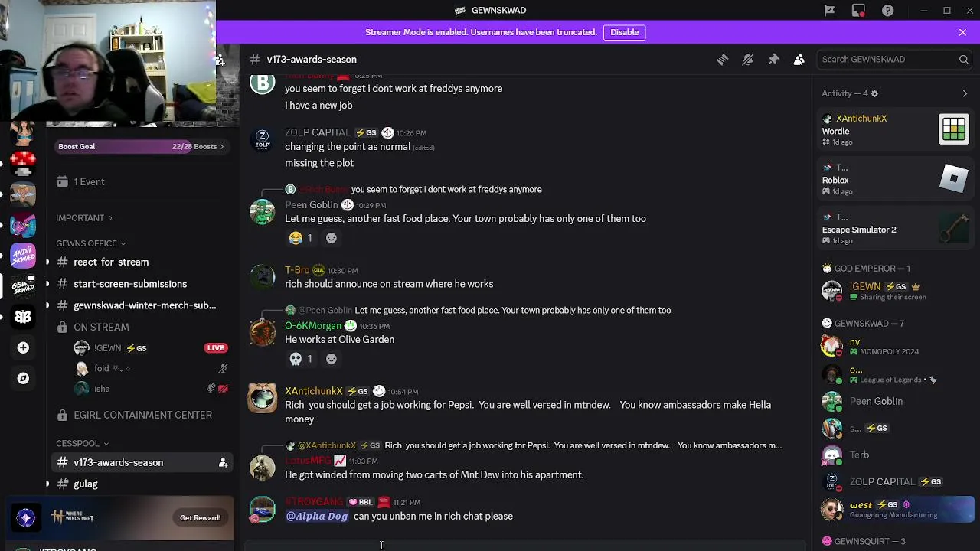
Task: Click the Add a Server plus icon
Action: click(23, 348)
